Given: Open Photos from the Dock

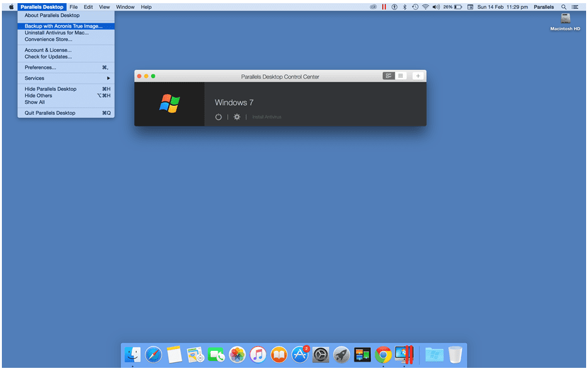Looking at the screenshot, I should pyautogui.click(x=237, y=355).
